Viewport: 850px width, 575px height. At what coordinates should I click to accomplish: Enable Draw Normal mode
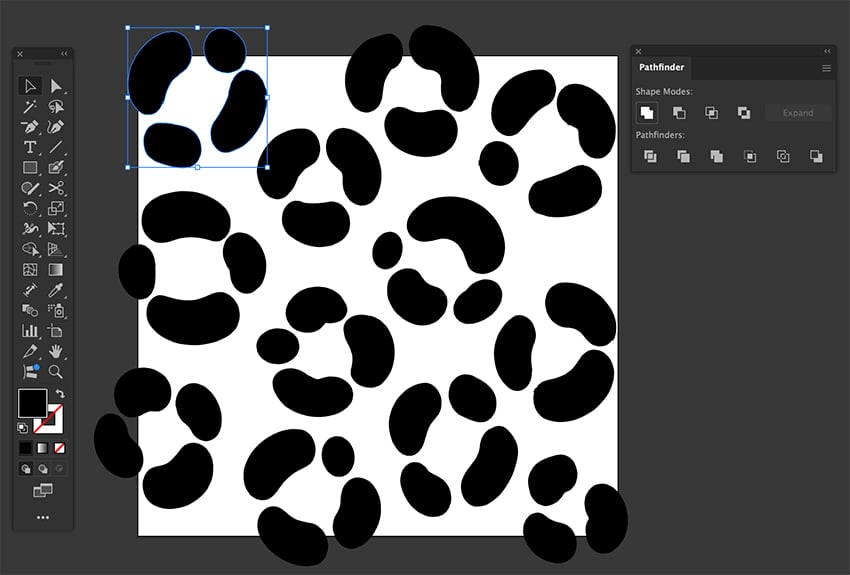(x=25, y=469)
